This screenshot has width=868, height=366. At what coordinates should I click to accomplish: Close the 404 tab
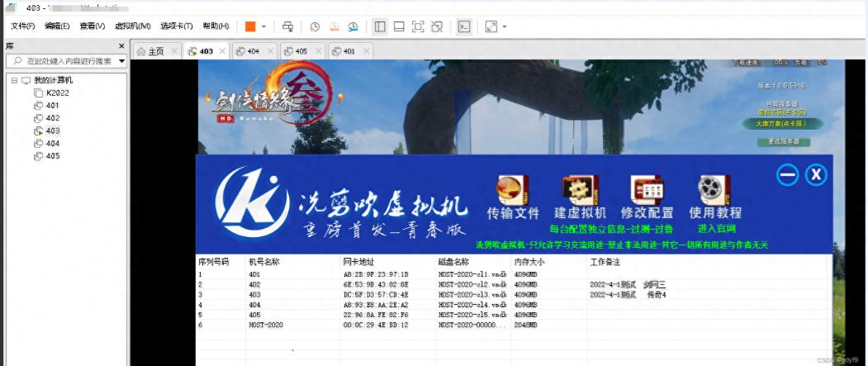click(x=271, y=51)
